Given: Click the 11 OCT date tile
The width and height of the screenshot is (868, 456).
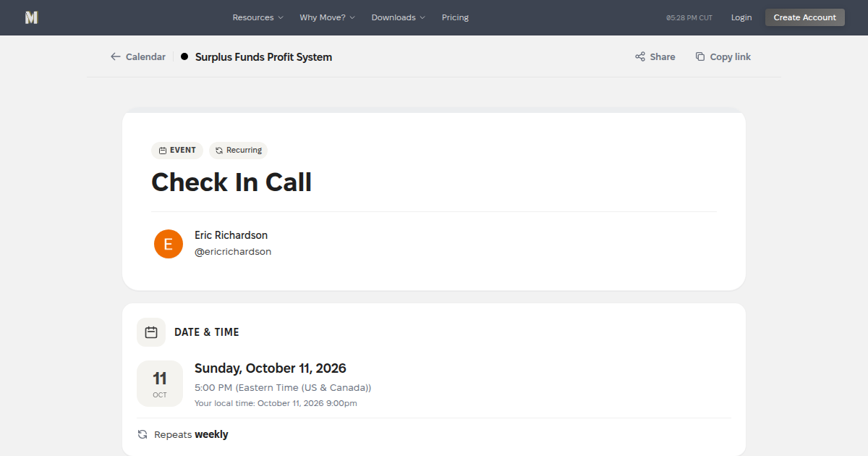Looking at the screenshot, I should (160, 384).
